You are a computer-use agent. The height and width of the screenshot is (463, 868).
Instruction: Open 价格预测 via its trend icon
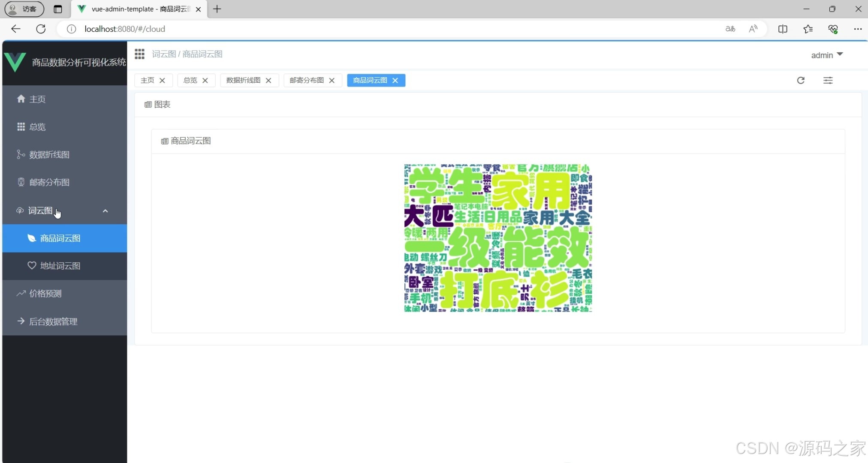click(21, 293)
